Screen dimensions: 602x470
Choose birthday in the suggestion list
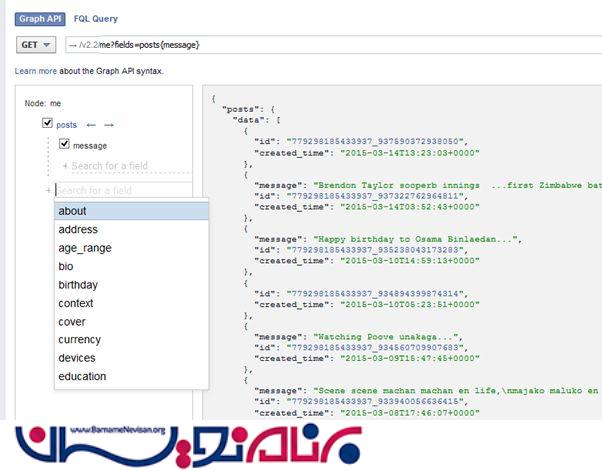point(79,285)
